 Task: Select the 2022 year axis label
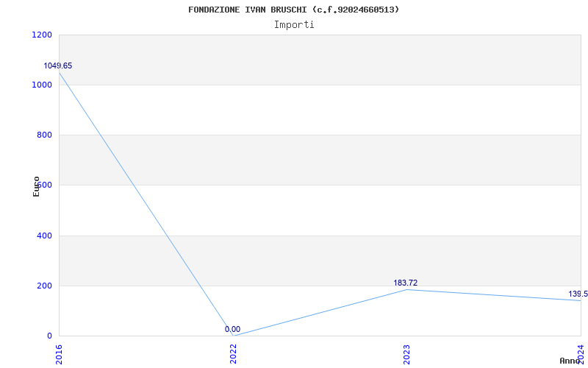pyautogui.click(x=233, y=355)
